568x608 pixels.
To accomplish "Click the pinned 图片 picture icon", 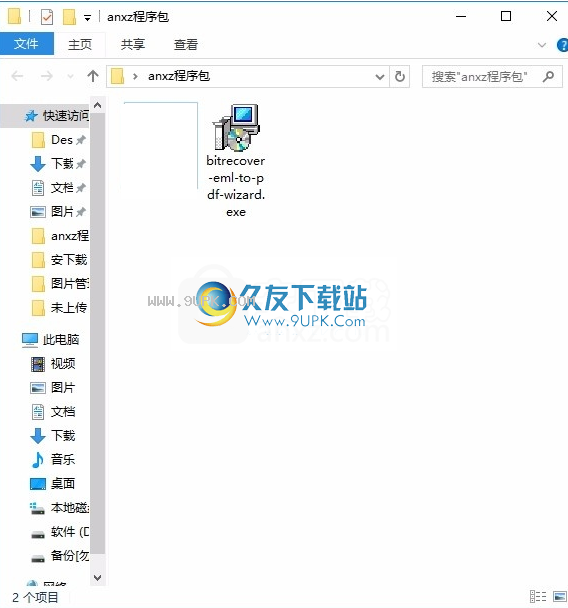I will tap(38, 212).
